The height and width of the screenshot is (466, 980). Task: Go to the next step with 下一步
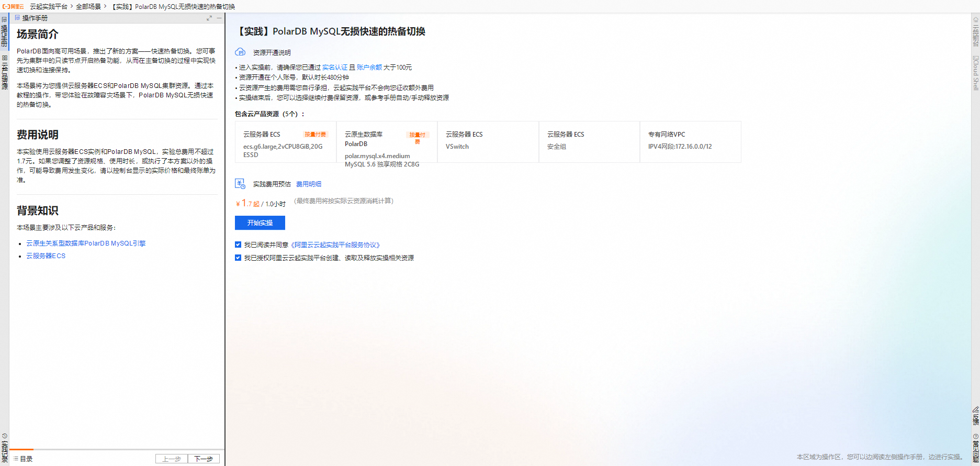click(204, 459)
